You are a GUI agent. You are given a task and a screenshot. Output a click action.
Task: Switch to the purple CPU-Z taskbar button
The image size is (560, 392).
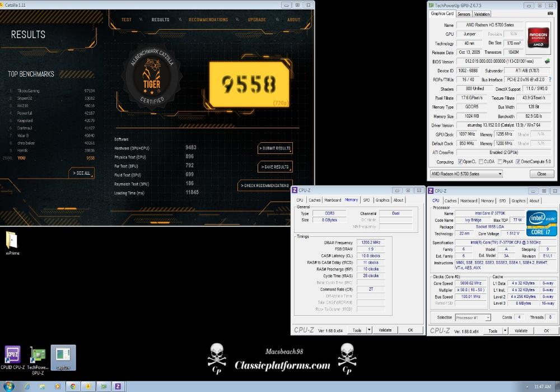click(x=118, y=386)
